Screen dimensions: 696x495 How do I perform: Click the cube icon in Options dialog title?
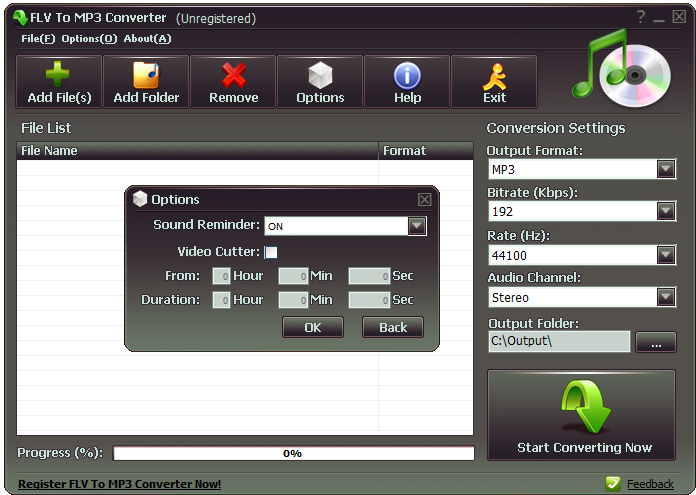(140, 199)
